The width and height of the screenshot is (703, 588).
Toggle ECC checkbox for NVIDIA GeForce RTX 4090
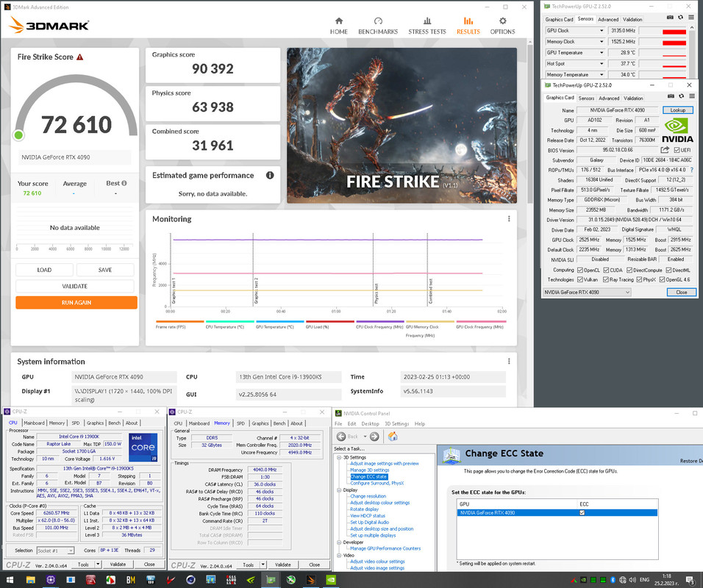tap(582, 513)
